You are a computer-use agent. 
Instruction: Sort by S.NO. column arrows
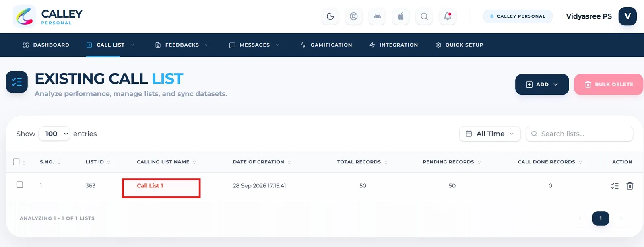[x=59, y=162]
